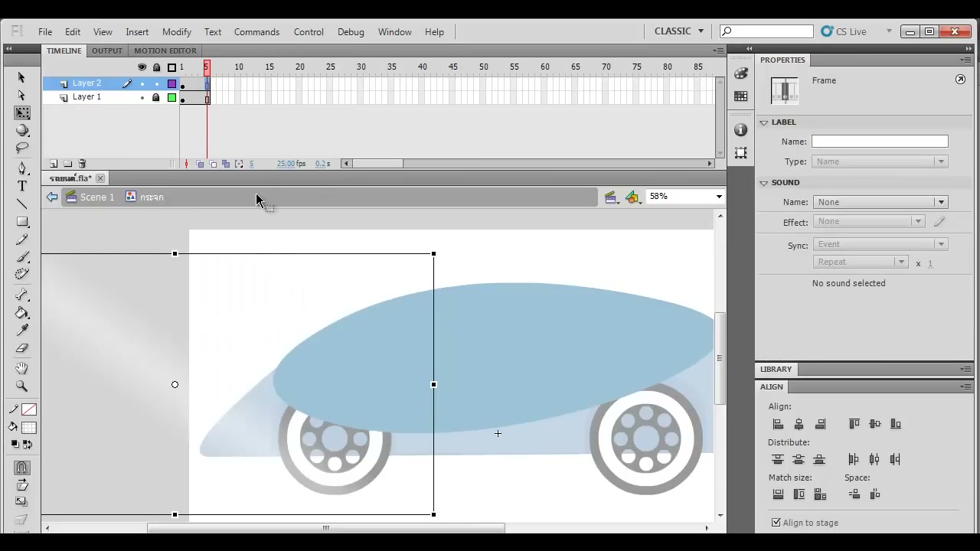Switch to the Motion Editor tab

165,51
